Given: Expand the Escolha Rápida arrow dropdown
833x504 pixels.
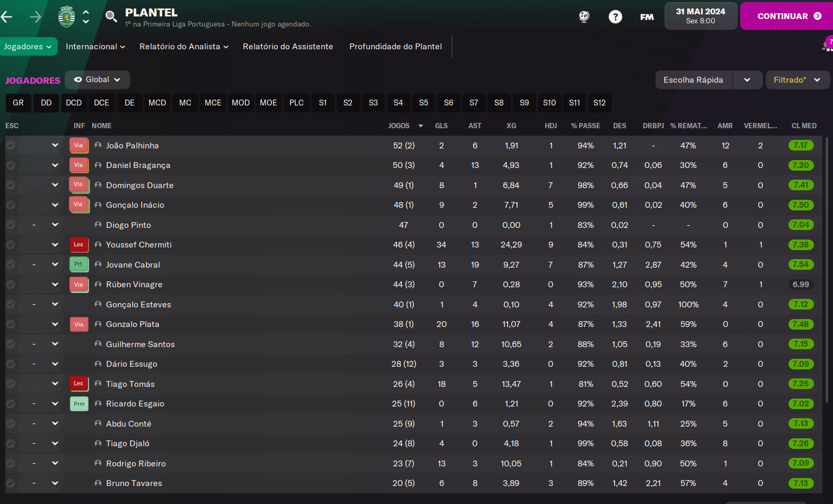Looking at the screenshot, I should 747,80.
